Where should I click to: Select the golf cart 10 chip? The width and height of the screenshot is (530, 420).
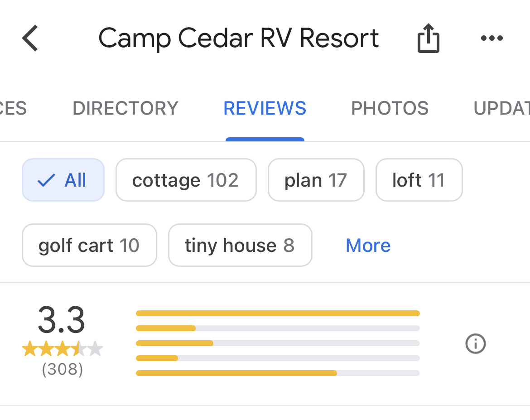(x=89, y=245)
